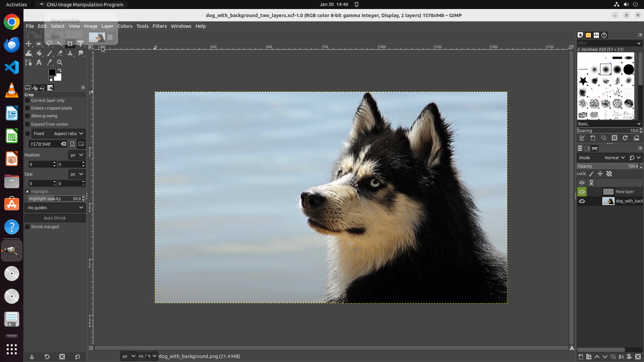Select the Rectangle Select tool
This screenshot has width=644, height=362.
pyautogui.click(x=39, y=44)
